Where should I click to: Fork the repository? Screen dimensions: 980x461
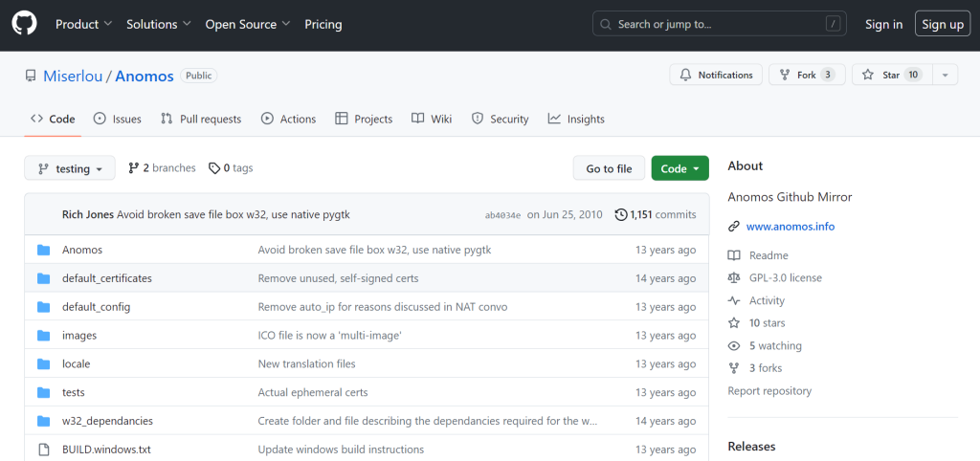tap(807, 75)
